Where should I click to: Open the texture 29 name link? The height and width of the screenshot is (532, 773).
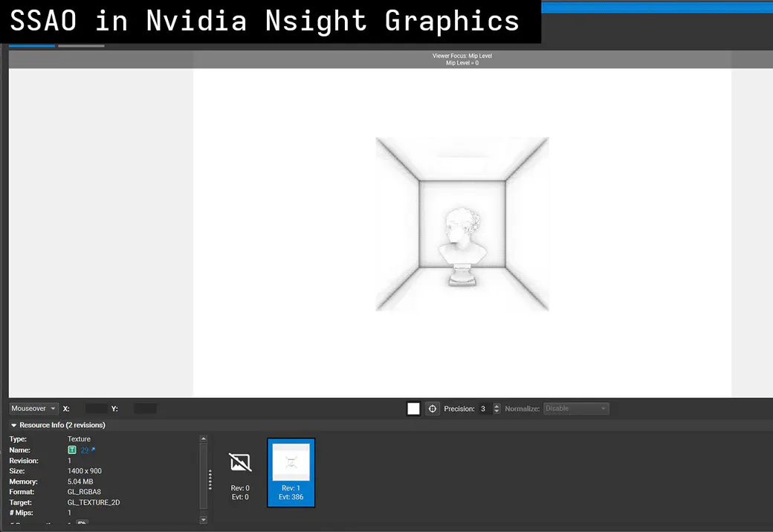(x=84, y=450)
